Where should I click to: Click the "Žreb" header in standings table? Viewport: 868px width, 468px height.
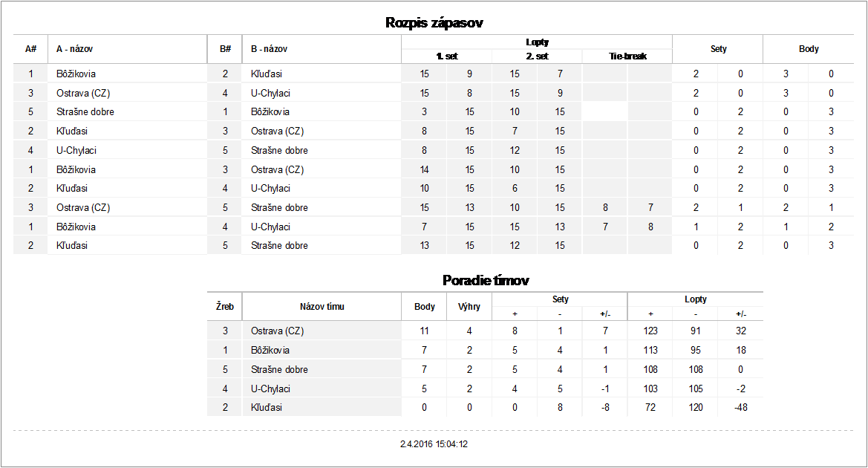(224, 306)
